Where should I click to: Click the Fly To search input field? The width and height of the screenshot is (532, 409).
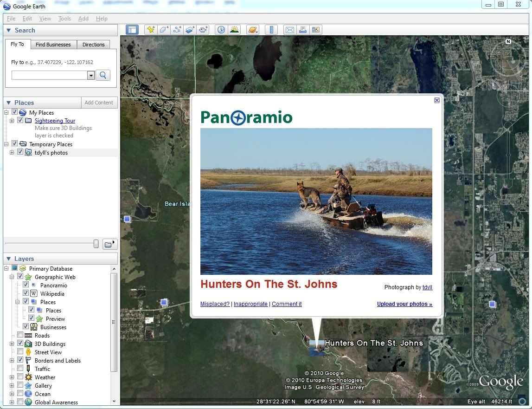click(x=50, y=75)
